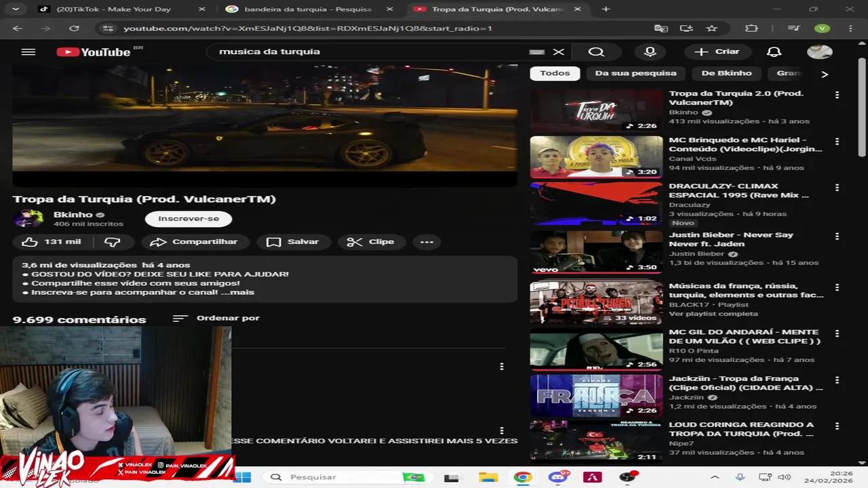Open Músicas da frança, rússia playlist thumbnail

[596, 302]
